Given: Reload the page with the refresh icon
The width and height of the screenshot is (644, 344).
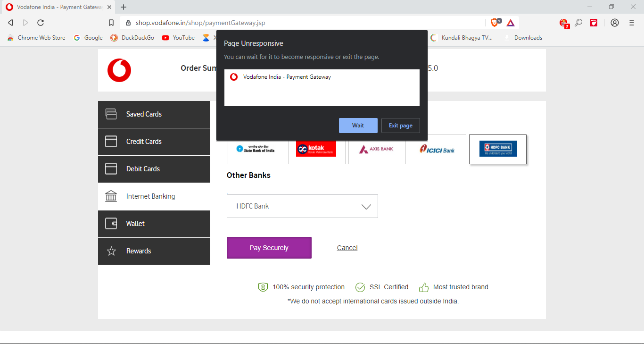Looking at the screenshot, I should (x=41, y=23).
